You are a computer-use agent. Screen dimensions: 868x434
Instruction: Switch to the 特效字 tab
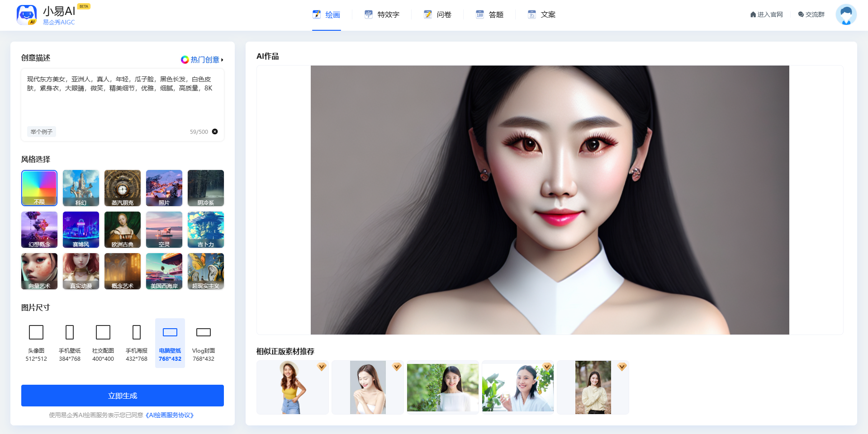click(x=382, y=15)
